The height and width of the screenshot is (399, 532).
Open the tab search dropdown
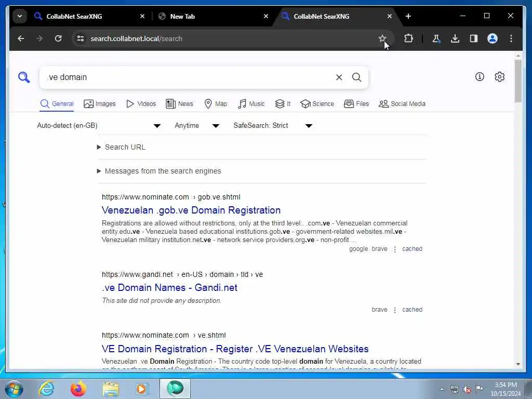coord(20,16)
